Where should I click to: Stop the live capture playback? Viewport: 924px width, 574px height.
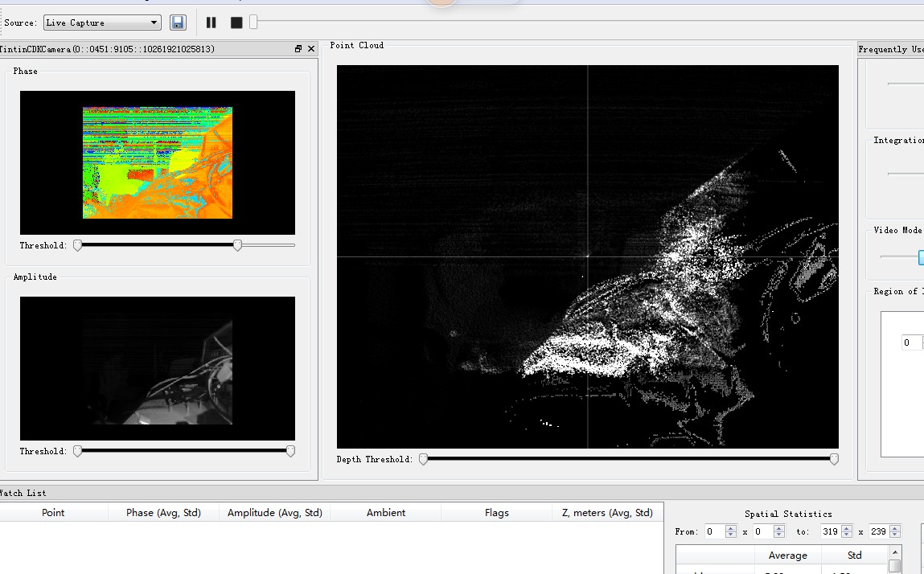pyautogui.click(x=236, y=23)
